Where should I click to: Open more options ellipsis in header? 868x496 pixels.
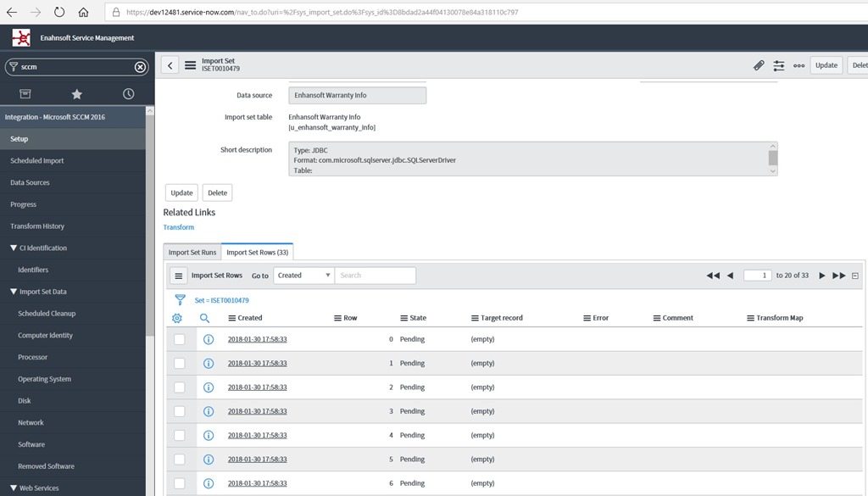tap(798, 65)
